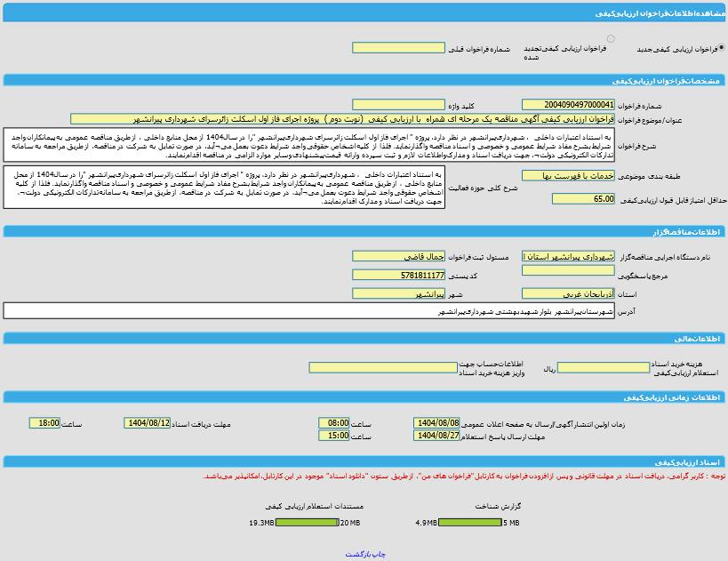Select the 'فراخوان ارزیابی کیفی جدید' radio button
The image size is (728, 561).
(x=721, y=48)
